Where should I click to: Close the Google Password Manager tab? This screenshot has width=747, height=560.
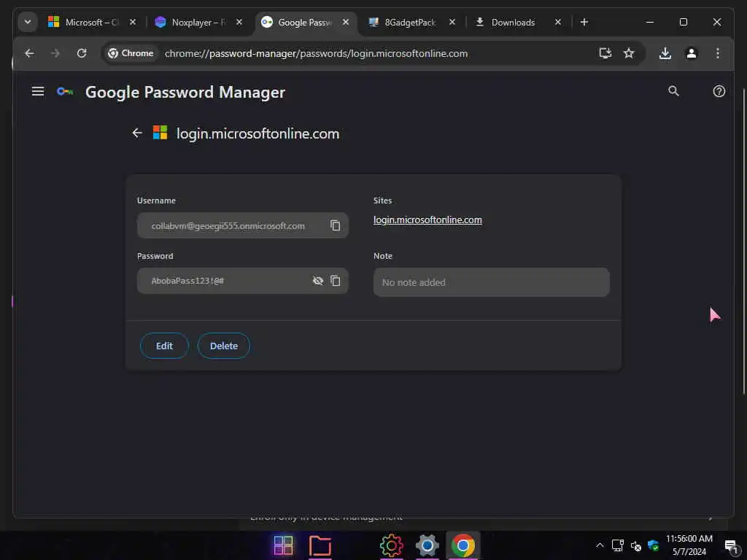pos(346,22)
